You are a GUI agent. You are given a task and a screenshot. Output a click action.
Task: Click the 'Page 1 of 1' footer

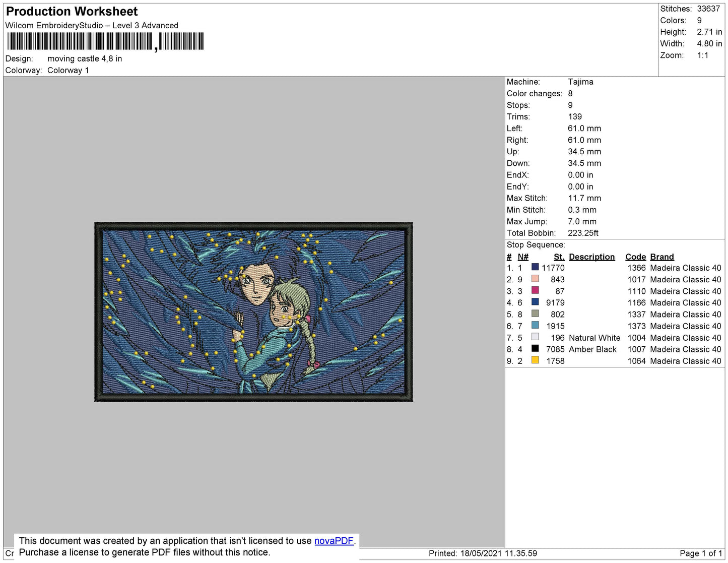pyautogui.click(x=701, y=553)
